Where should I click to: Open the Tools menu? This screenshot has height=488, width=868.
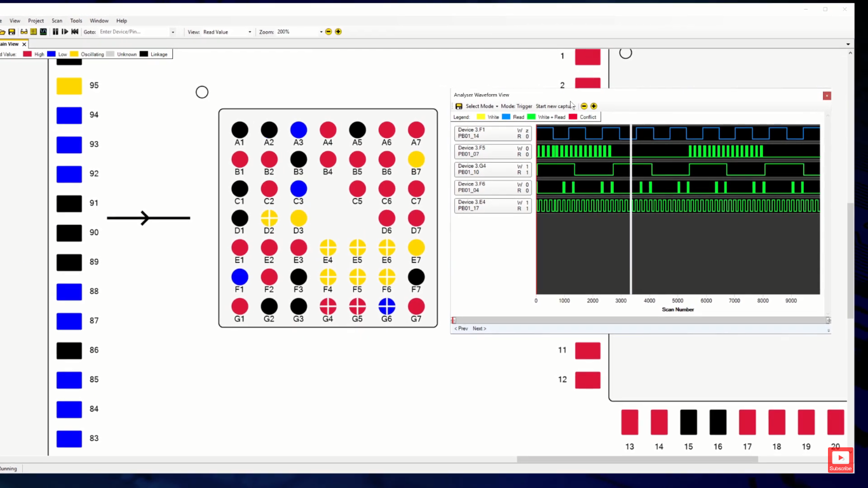pyautogui.click(x=76, y=21)
